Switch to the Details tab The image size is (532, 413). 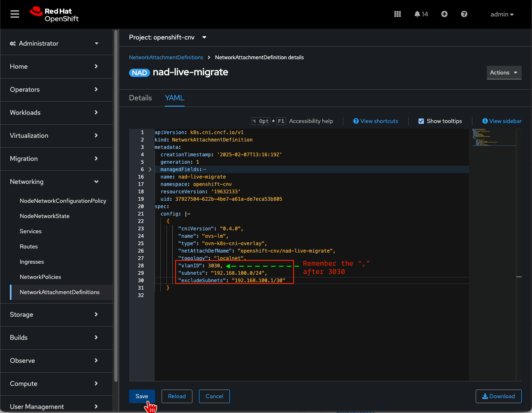(x=140, y=98)
